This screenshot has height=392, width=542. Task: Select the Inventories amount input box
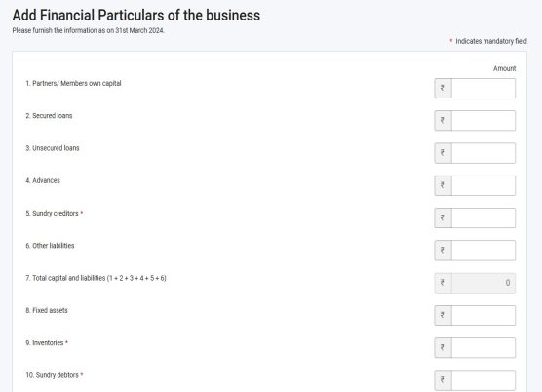coord(484,348)
